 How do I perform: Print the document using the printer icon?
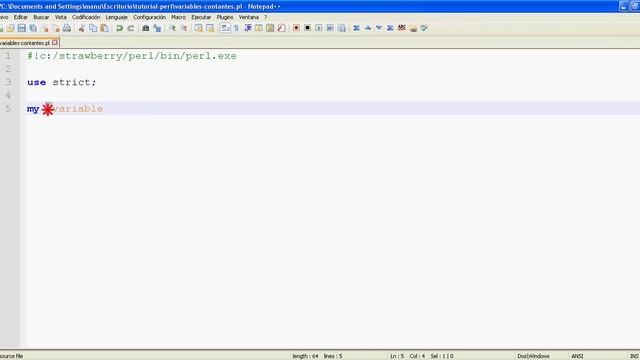coord(67,28)
